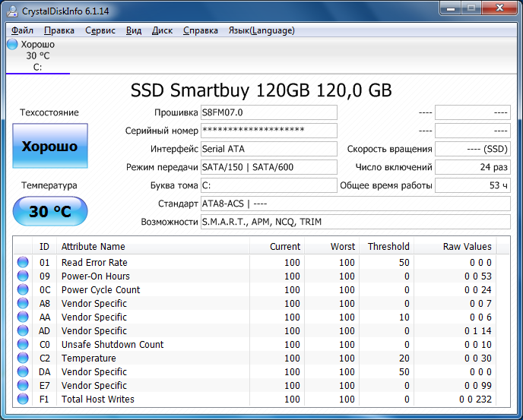
Task: Click the Worst column header
Action: click(x=332, y=246)
